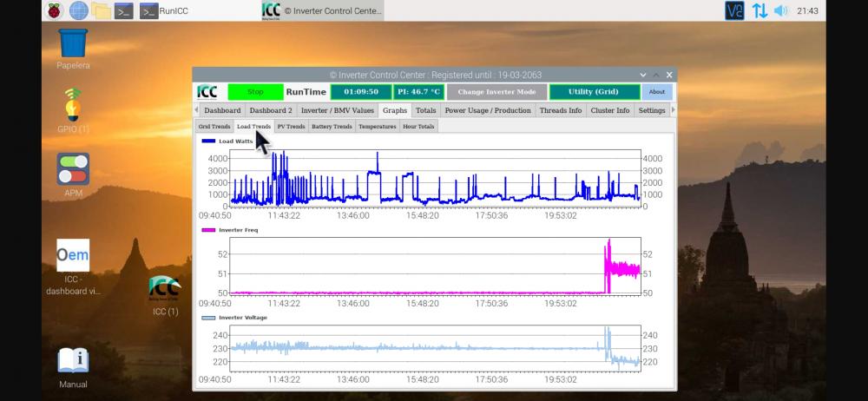Select the Inverter Control Center taskbar entry

pyautogui.click(x=322, y=10)
